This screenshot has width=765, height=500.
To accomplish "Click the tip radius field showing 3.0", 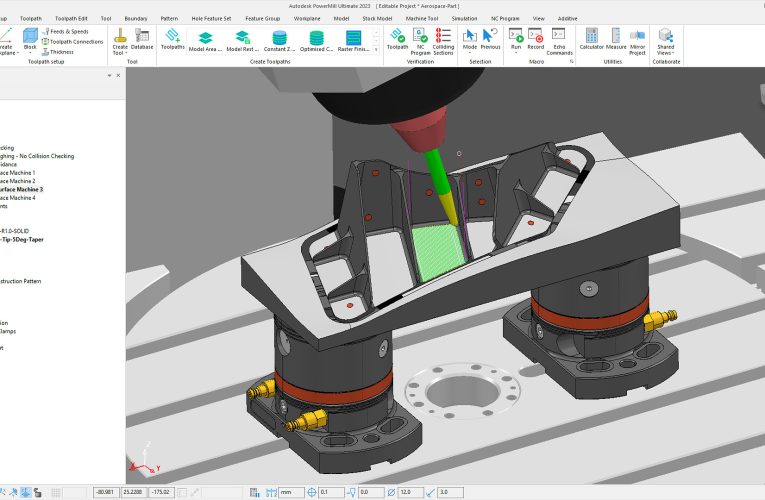I will pos(450,492).
